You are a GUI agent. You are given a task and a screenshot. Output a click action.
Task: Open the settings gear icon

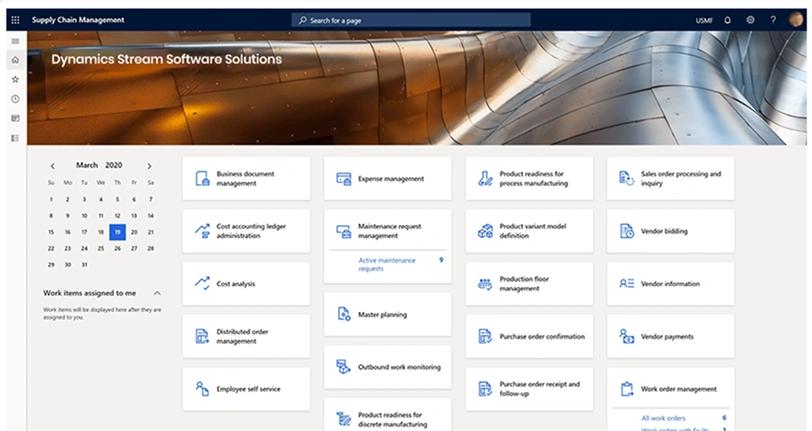click(750, 20)
